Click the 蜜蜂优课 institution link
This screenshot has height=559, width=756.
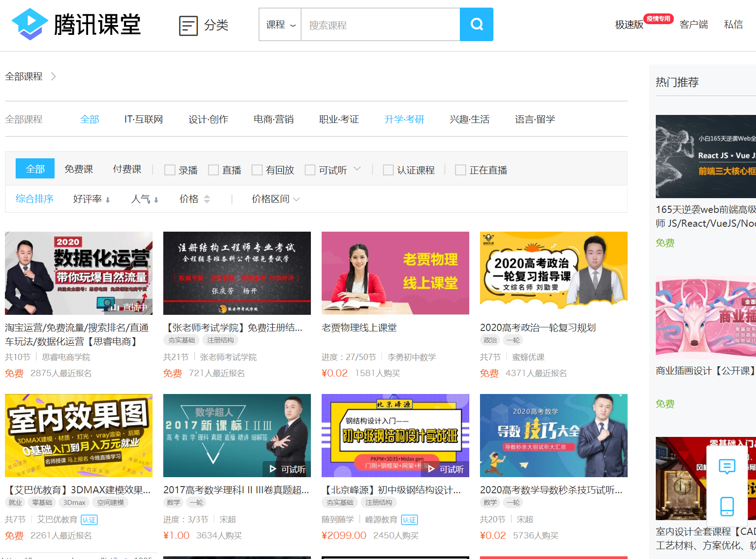coord(528,357)
